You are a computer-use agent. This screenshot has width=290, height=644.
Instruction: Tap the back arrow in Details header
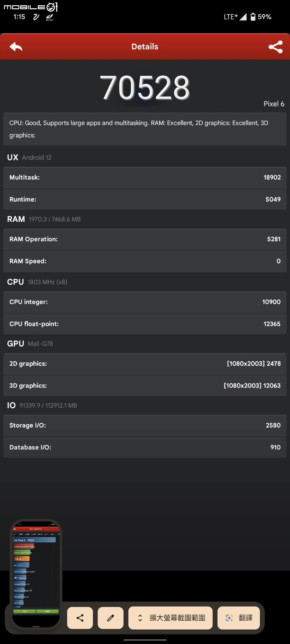16,47
